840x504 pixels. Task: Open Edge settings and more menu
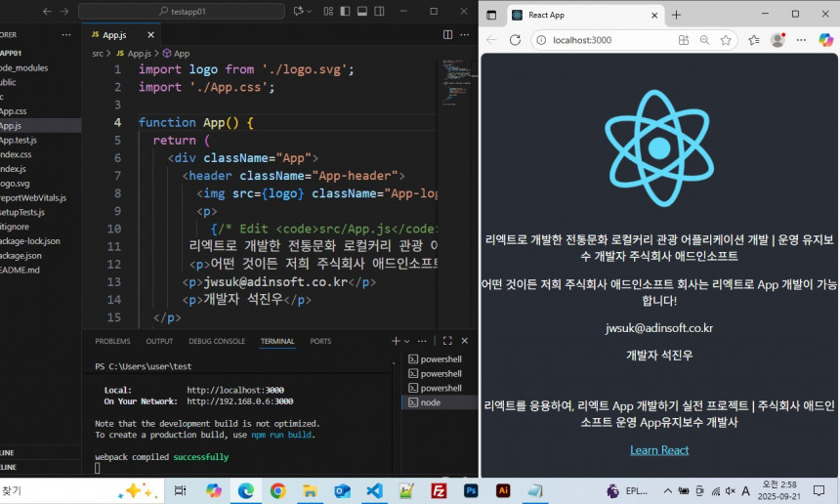[x=801, y=40]
